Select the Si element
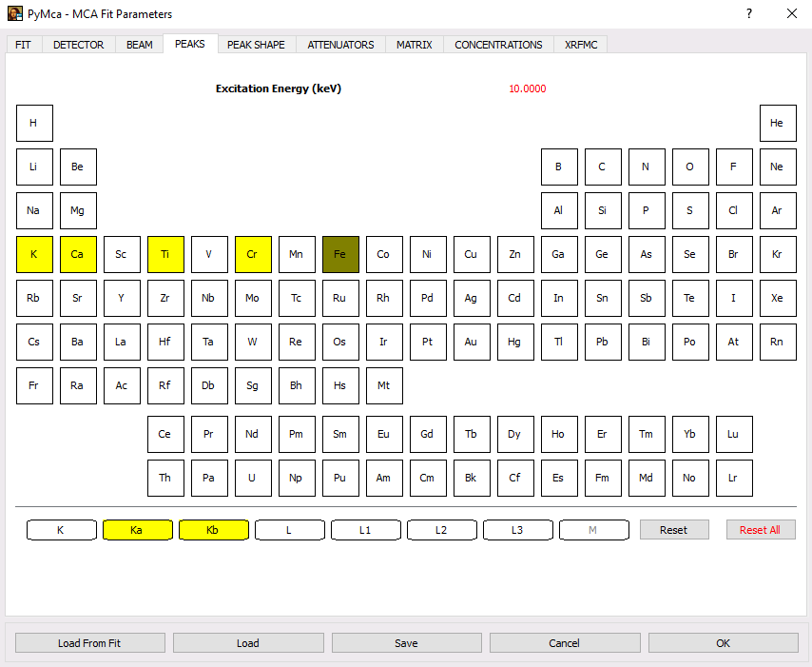The width and height of the screenshot is (812, 667). (603, 211)
